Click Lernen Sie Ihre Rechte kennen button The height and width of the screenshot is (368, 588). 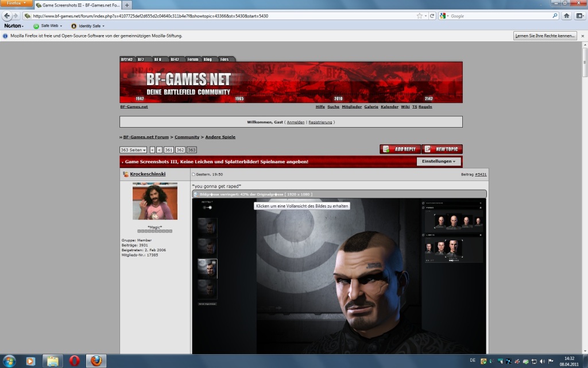[545, 36]
